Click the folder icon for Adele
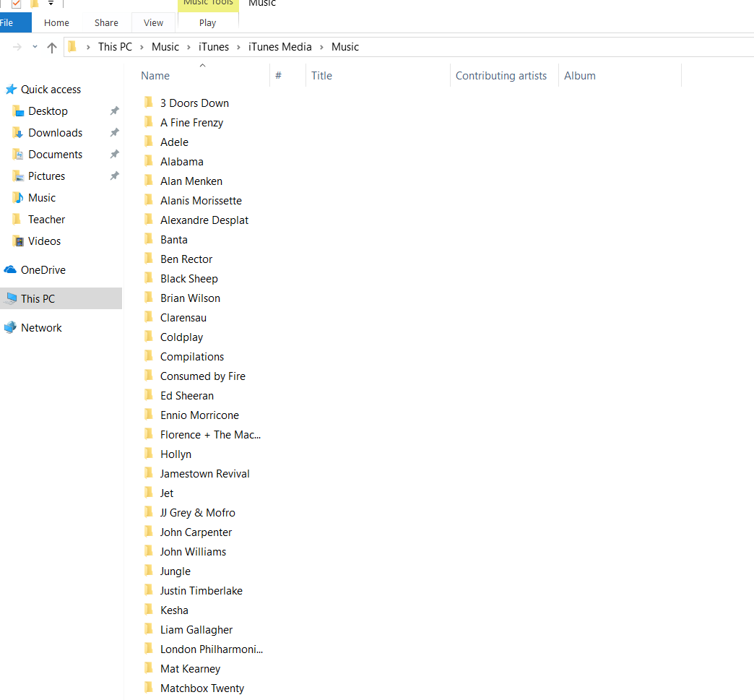 click(x=149, y=142)
